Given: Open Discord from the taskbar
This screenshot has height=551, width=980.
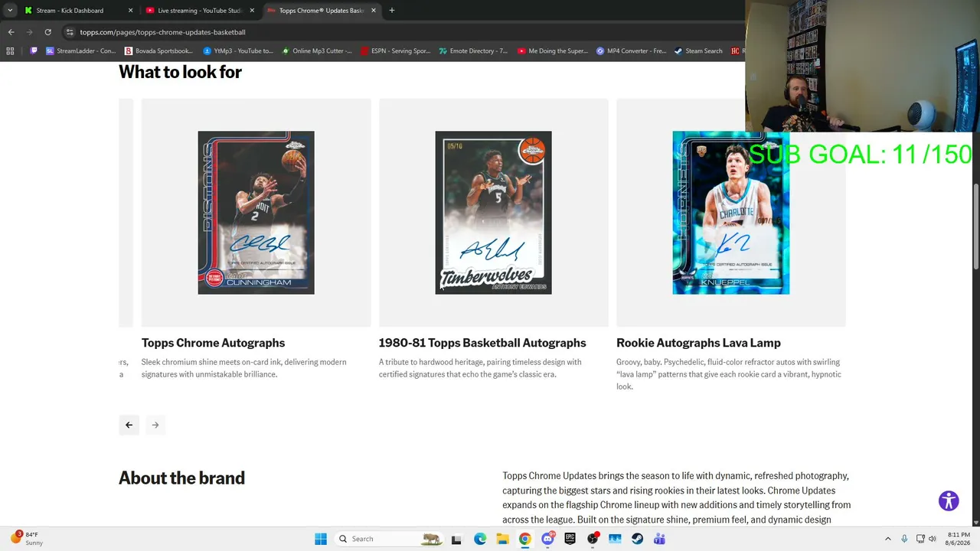Looking at the screenshot, I should click(x=547, y=539).
